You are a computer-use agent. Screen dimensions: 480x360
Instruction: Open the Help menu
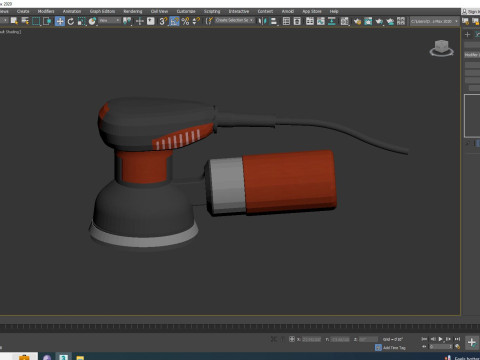point(334,11)
